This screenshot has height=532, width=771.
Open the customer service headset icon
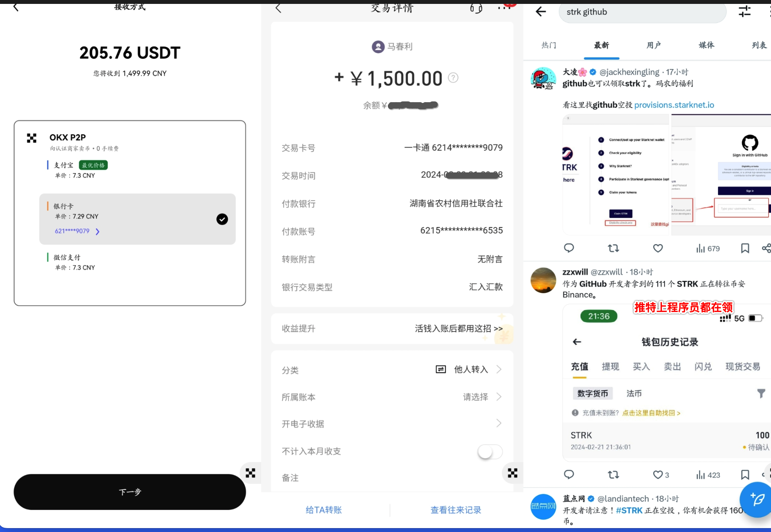[x=476, y=8]
